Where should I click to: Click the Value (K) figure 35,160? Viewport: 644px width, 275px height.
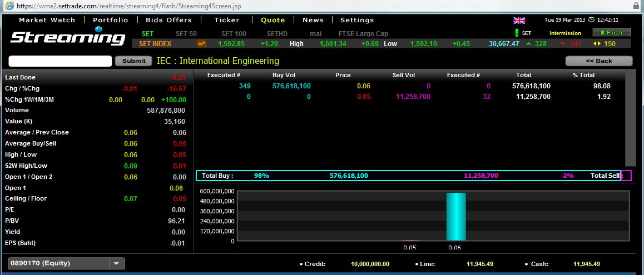174,122
